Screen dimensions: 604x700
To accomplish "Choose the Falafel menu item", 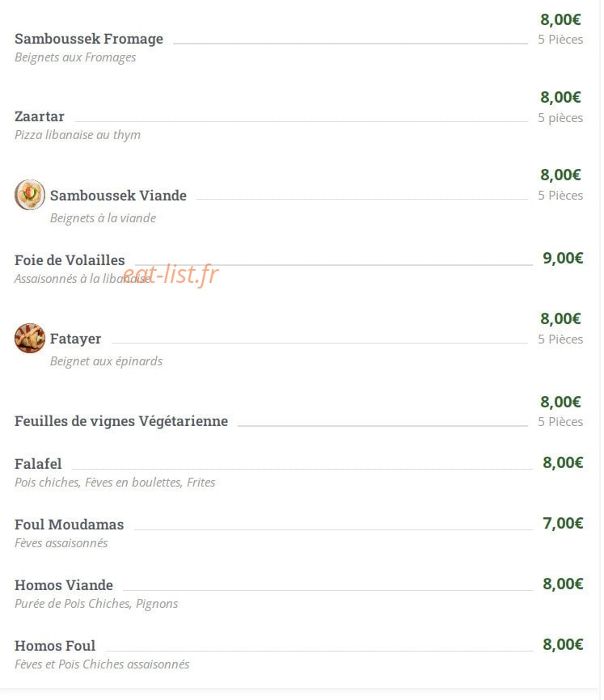I will [38, 464].
